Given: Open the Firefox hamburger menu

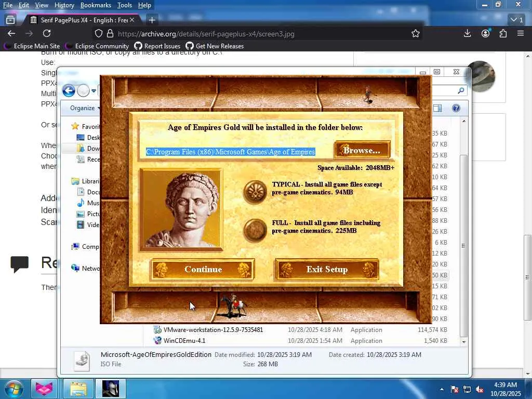Looking at the screenshot, I should (521, 33).
